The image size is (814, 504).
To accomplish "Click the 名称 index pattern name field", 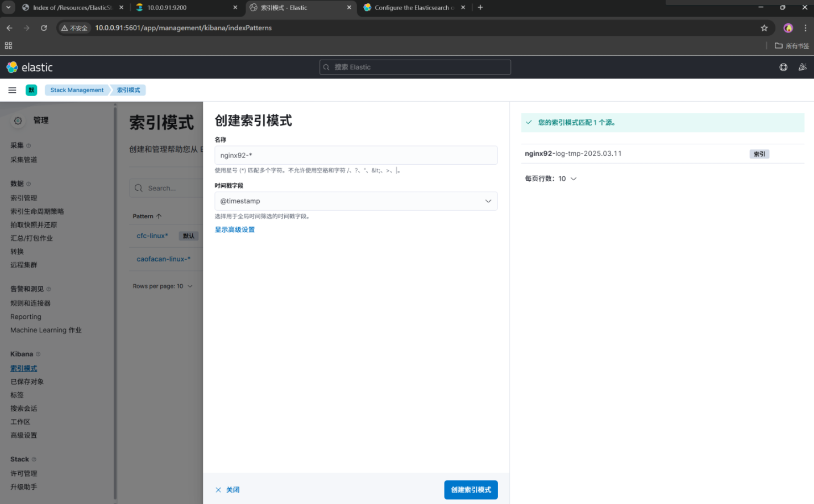I will tap(356, 155).
